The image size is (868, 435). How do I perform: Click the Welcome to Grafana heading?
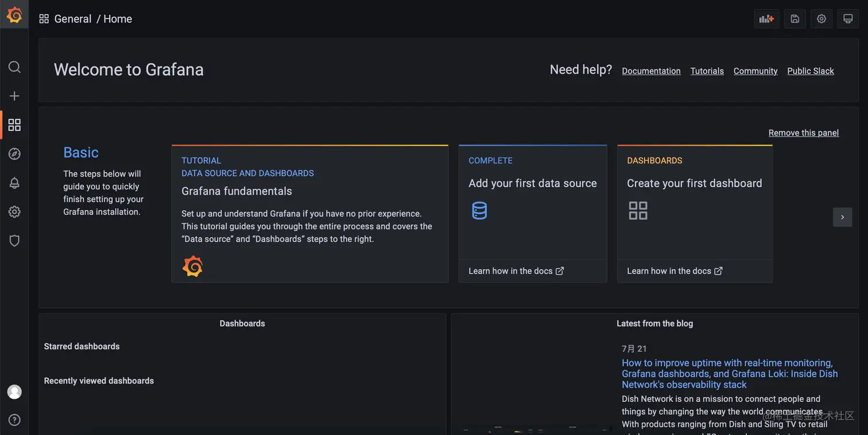click(x=129, y=69)
